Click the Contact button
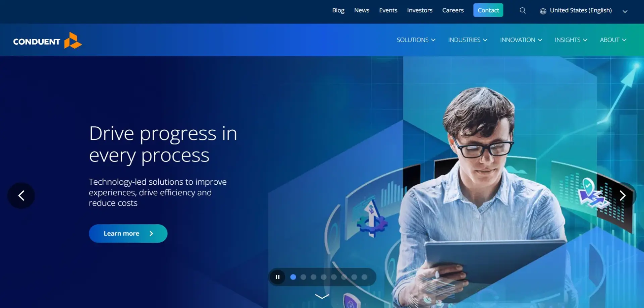 (488, 10)
